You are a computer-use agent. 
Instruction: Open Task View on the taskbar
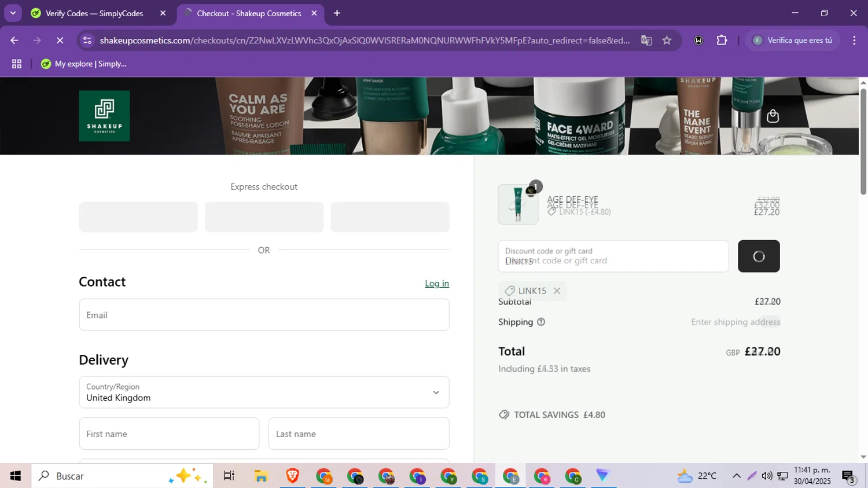[229, 476]
